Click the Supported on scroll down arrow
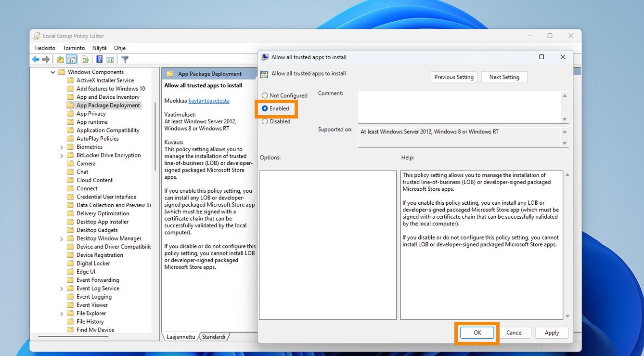This screenshot has height=356, width=644. [x=565, y=143]
